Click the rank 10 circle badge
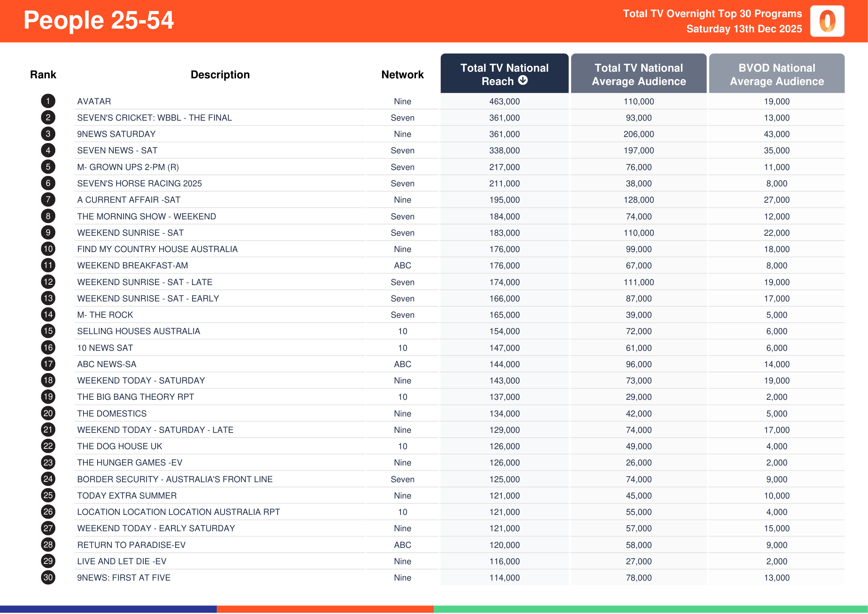Screen dimensions: 868x614 point(48,249)
